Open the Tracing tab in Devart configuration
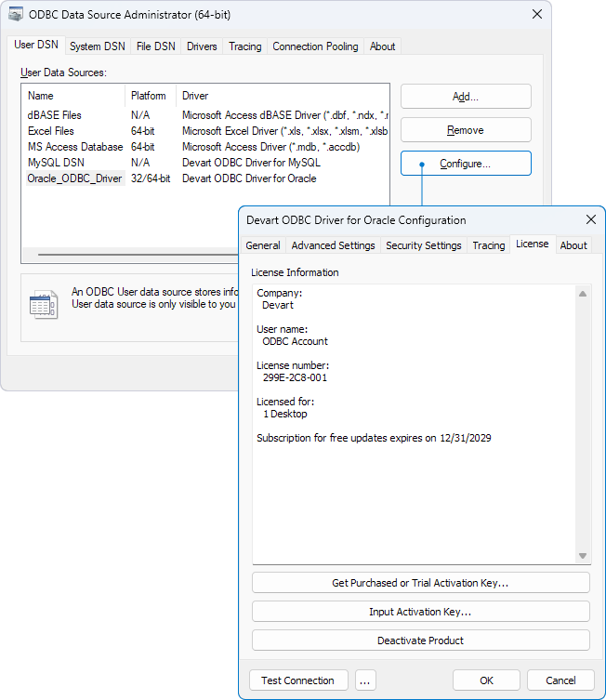606x700 pixels. click(x=489, y=245)
